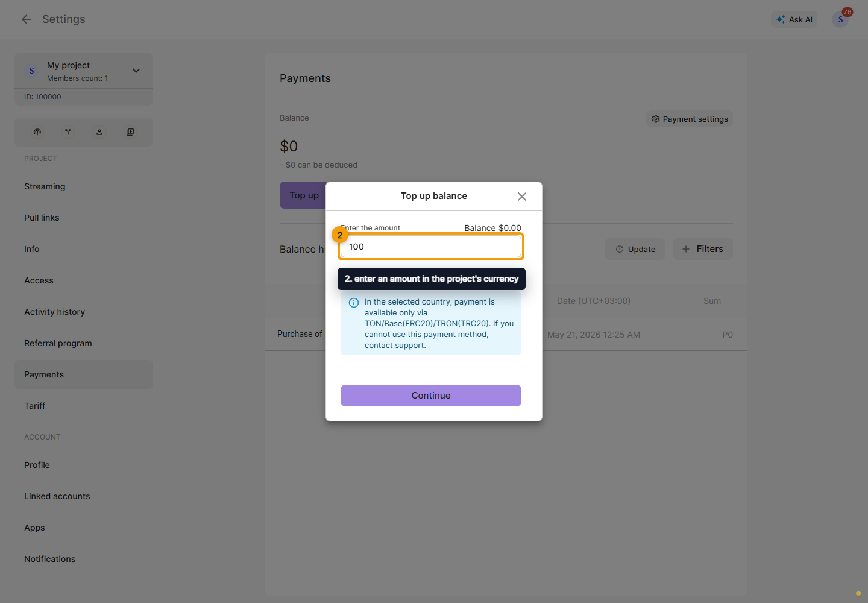The width and height of the screenshot is (868, 603).
Task: Go to Pull links
Action: pyautogui.click(x=84, y=218)
